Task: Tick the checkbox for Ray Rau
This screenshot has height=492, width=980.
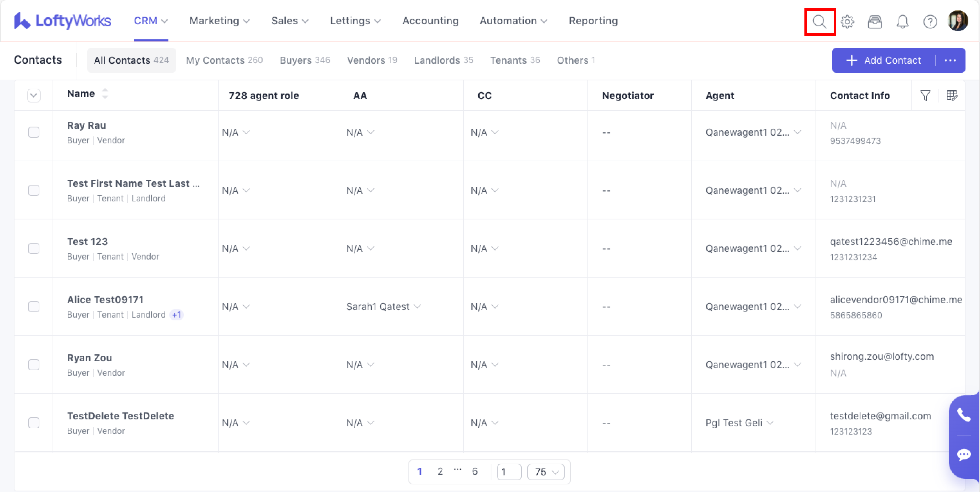Action: pos(34,132)
